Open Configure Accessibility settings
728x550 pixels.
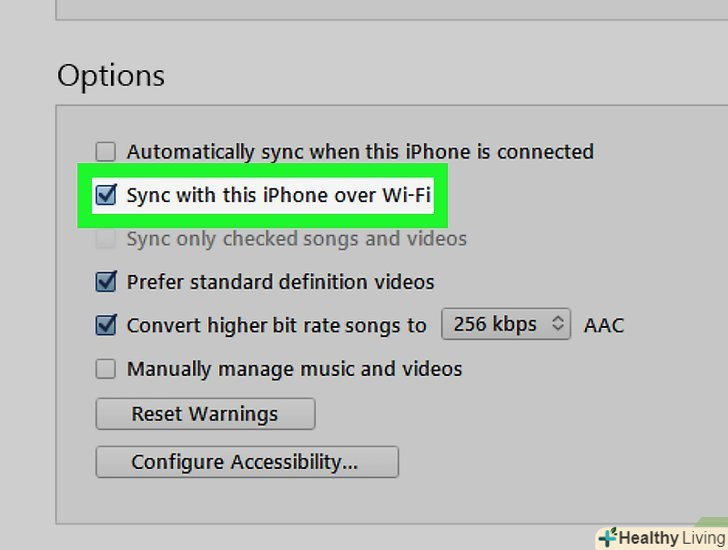click(x=246, y=462)
